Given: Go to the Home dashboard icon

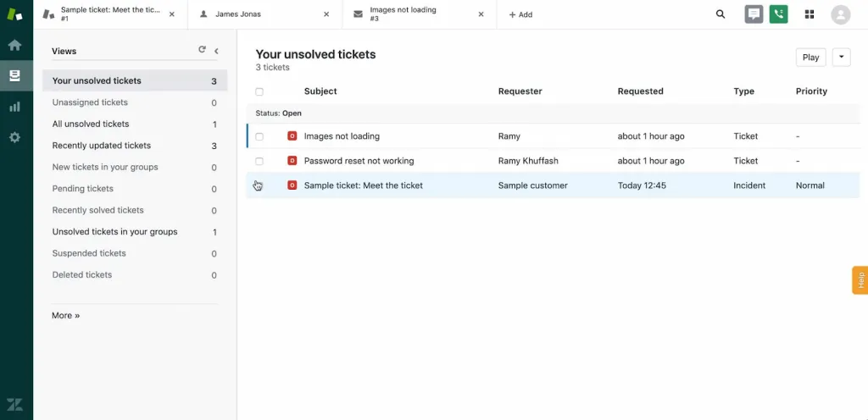Looking at the screenshot, I should [x=15, y=46].
